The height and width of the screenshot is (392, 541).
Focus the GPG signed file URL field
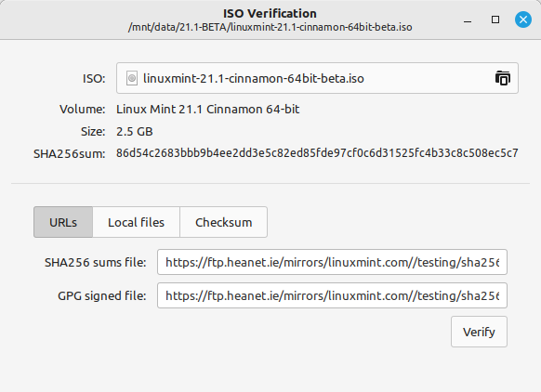tap(332, 295)
